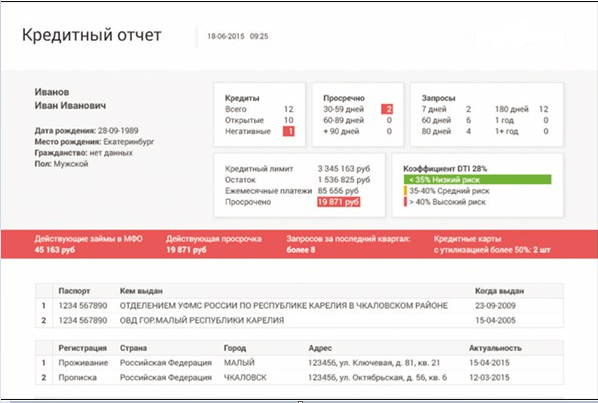Click the Кредитный отчет title

92,35
